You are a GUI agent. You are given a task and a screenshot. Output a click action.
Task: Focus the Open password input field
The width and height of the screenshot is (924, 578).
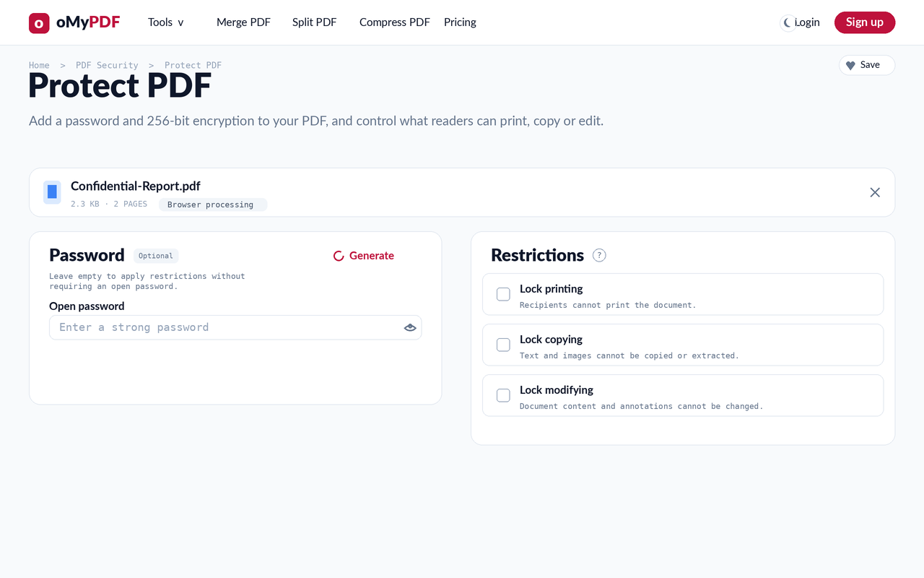pyautogui.click(x=235, y=327)
